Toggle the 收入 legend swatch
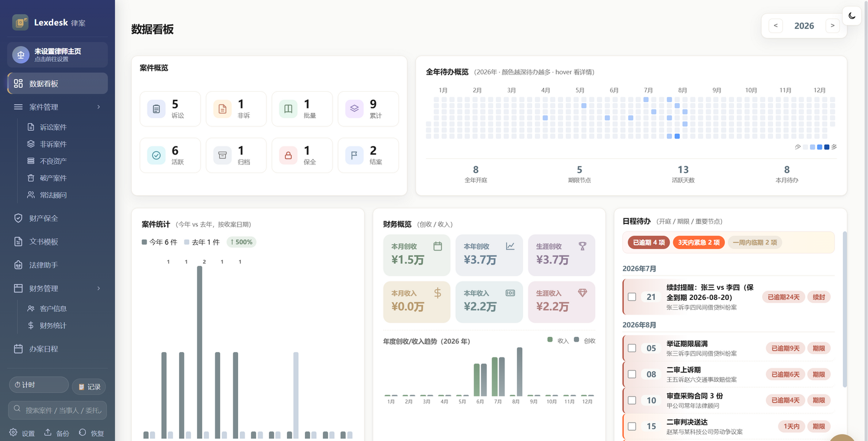Viewport: 868px width, 441px height. (x=550, y=340)
